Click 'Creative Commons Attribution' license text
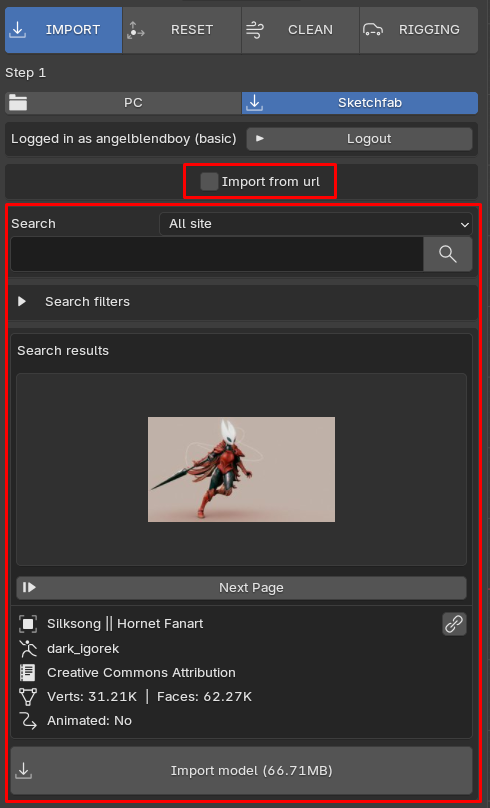The width and height of the screenshot is (490, 808). 141,672
